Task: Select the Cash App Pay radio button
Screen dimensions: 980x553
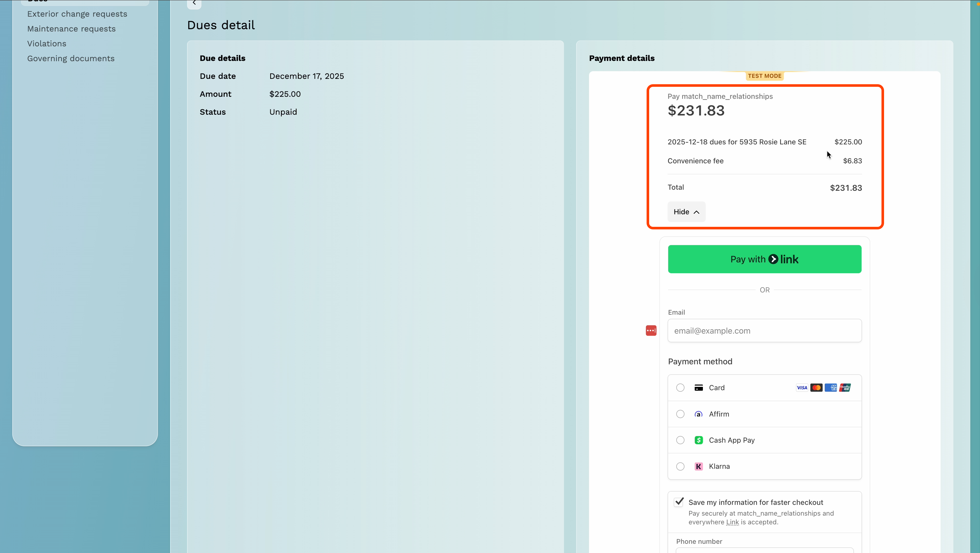Action: coord(680,440)
